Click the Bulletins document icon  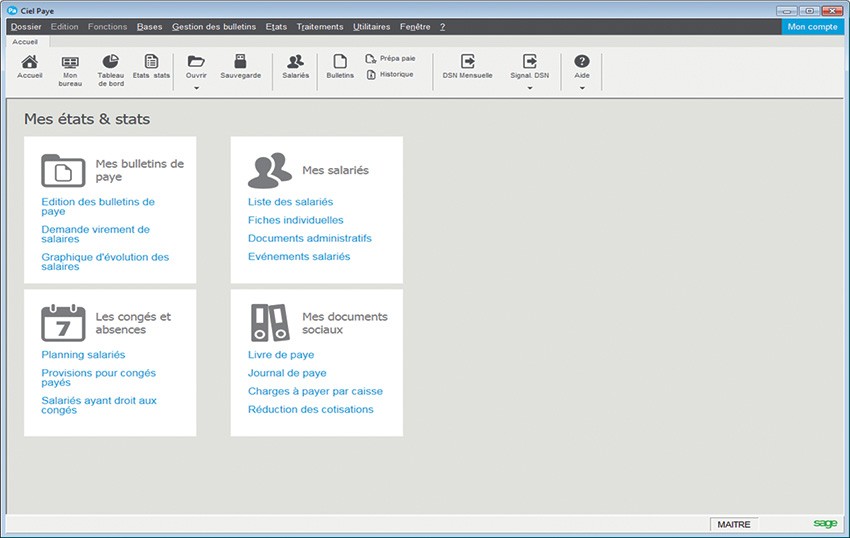(340, 63)
